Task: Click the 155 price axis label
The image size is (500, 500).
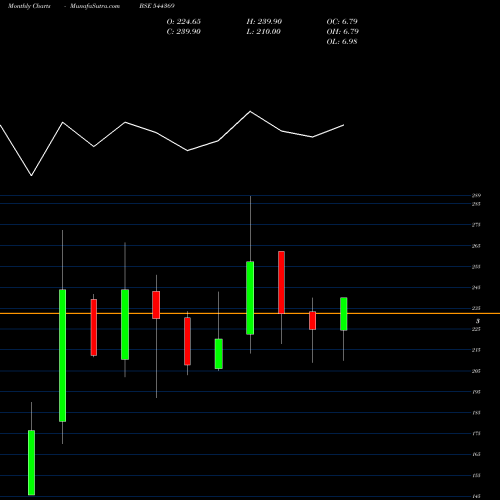Action: [x=476, y=475]
